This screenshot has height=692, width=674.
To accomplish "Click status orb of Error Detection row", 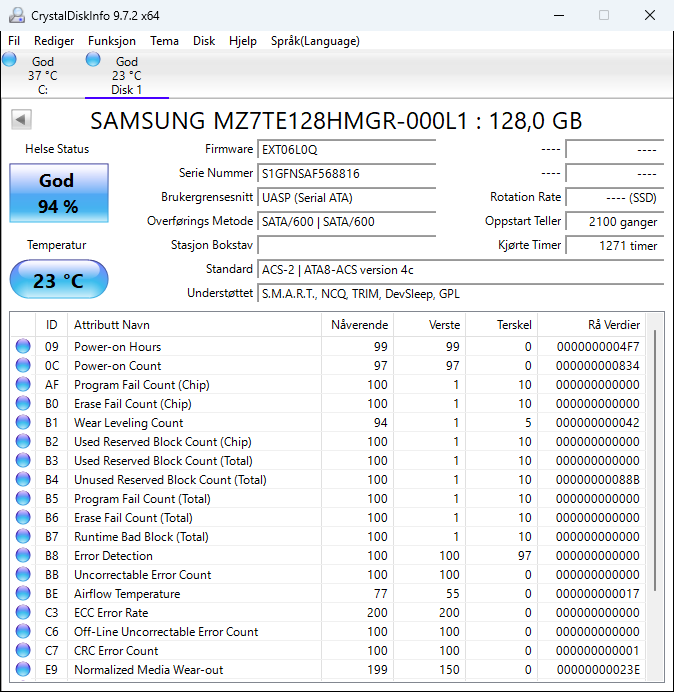I will [23, 555].
